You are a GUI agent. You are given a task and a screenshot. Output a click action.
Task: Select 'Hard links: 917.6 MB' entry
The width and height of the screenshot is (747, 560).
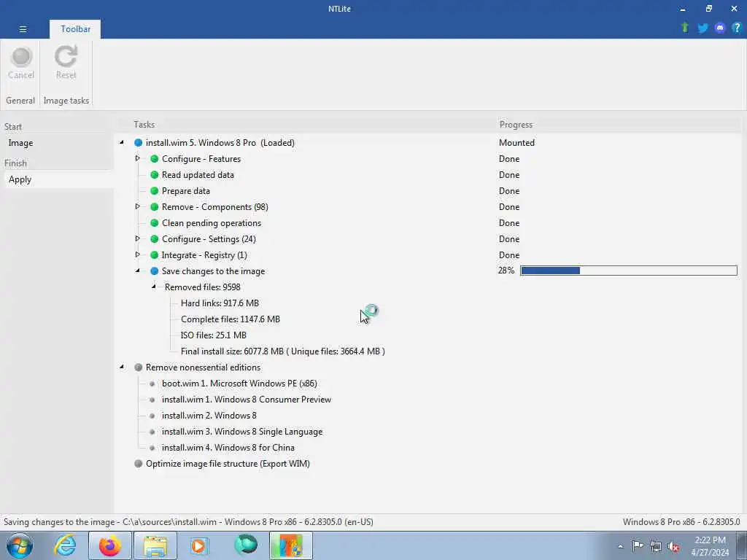[220, 303]
